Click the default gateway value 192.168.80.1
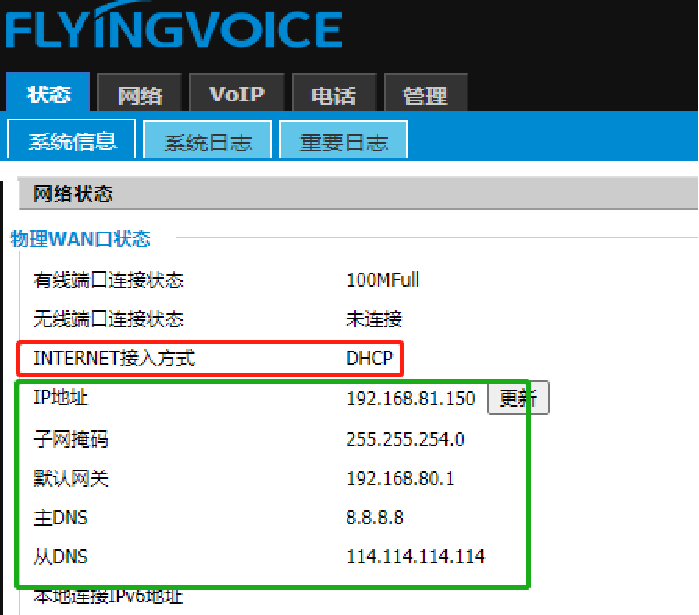 pyautogui.click(x=400, y=478)
